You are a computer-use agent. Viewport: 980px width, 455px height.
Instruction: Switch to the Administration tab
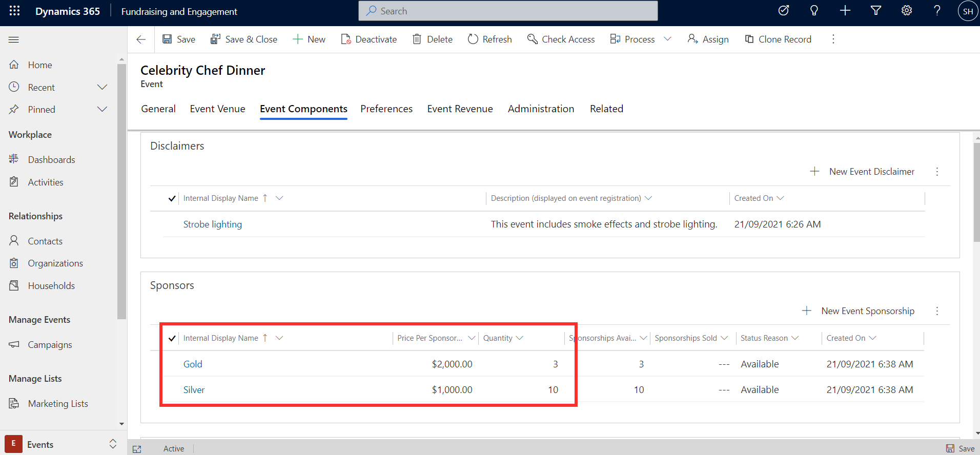(x=541, y=109)
